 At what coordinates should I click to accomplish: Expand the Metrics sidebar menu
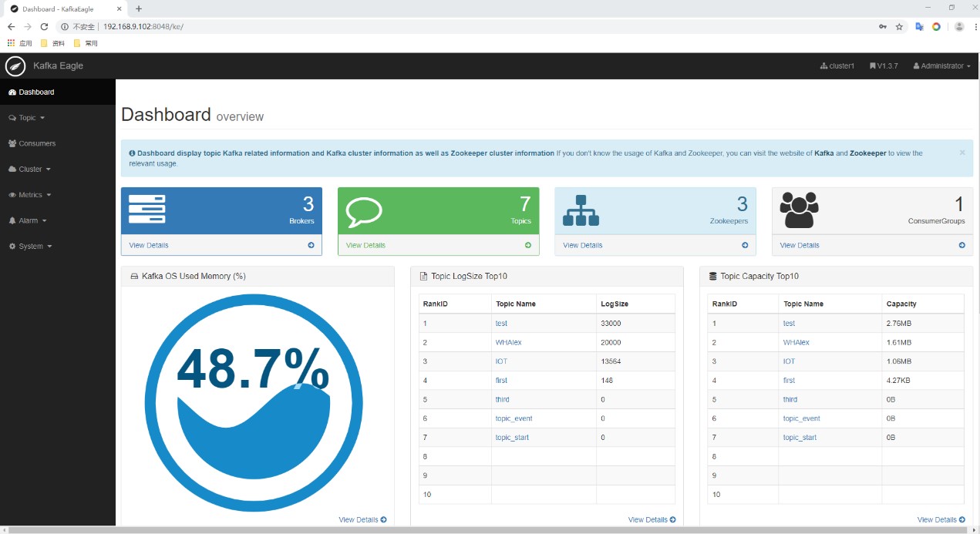[30, 195]
